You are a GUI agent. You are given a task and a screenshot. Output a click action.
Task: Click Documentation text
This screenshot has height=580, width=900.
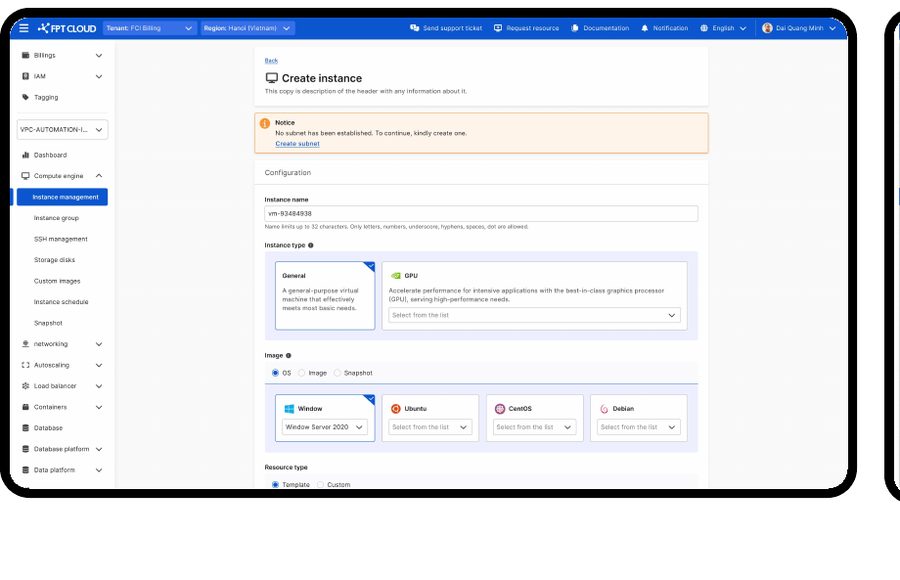606,28
